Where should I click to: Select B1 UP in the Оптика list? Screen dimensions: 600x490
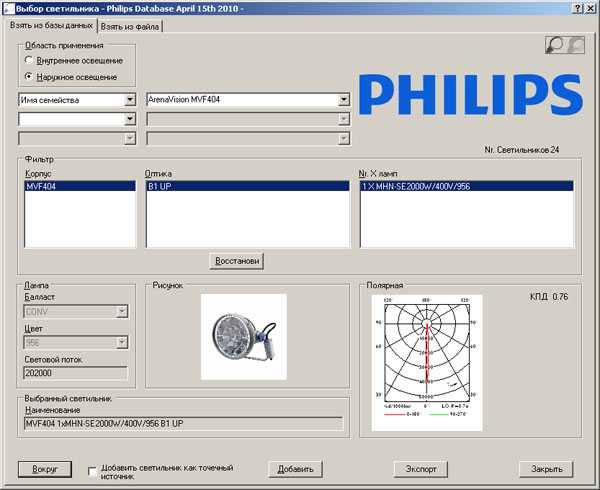248,186
